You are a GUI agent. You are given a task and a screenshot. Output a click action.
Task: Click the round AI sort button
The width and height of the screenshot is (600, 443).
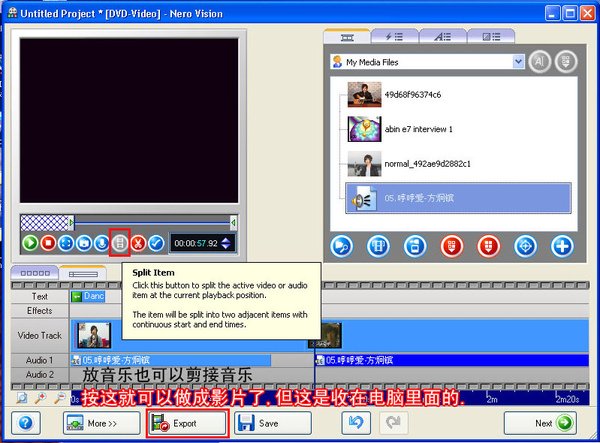click(x=540, y=61)
